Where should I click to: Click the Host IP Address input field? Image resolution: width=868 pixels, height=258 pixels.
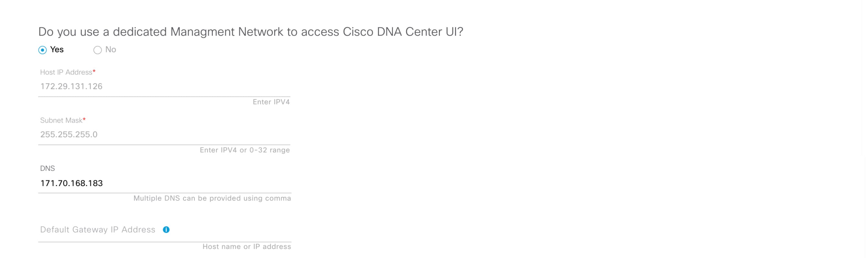pyautogui.click(x=164, y=86)
